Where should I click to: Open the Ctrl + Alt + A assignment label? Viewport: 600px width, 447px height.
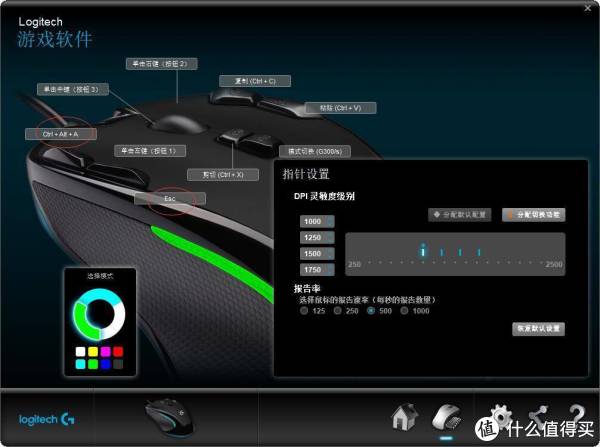tap(61, 134)
